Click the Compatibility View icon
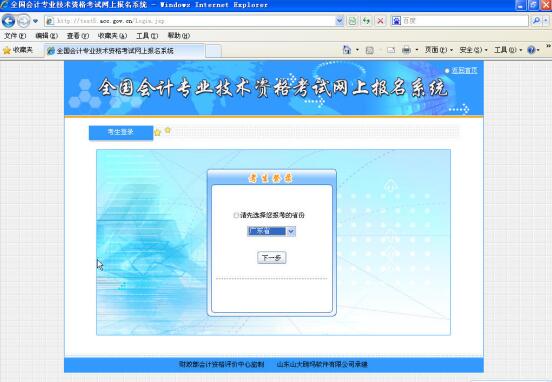The width and height of the screenshot is (552, 382). click(x=352, y=21)
